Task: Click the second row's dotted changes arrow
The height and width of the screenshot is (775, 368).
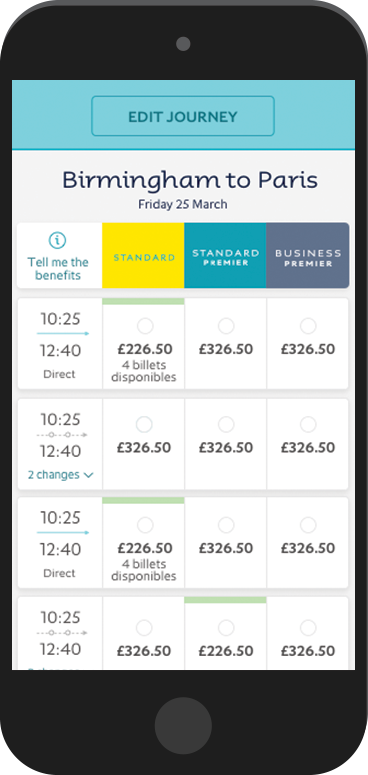Action: click(x=62, y=435)
